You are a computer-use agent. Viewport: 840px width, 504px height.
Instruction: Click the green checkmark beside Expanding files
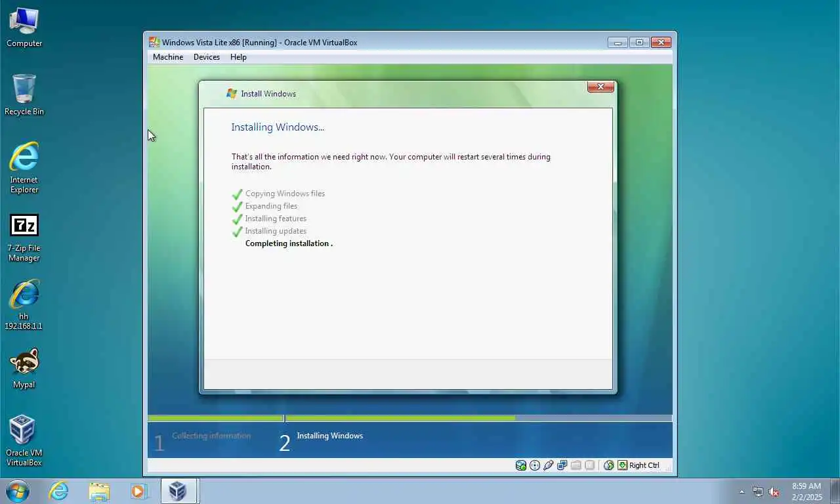click(237, 207)
